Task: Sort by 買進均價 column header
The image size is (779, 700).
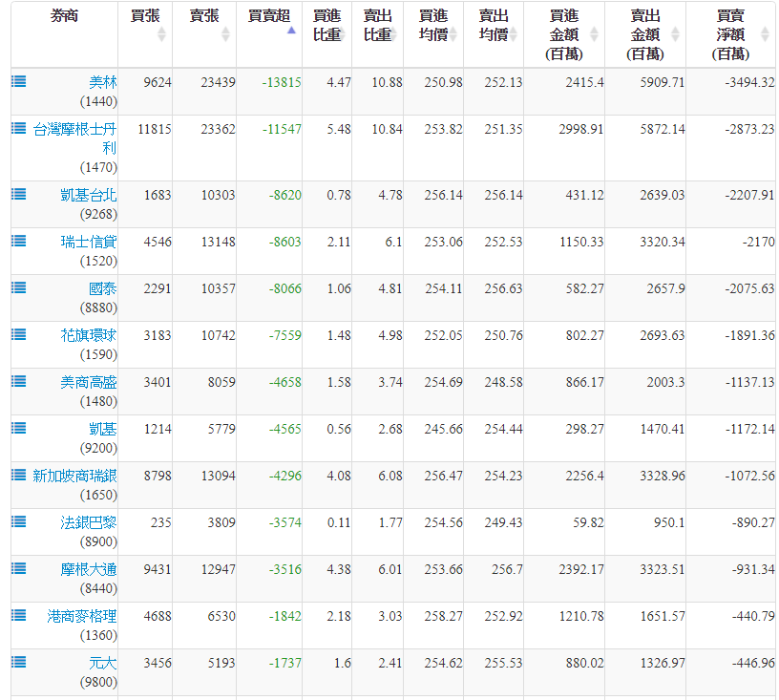Action: 432,25
